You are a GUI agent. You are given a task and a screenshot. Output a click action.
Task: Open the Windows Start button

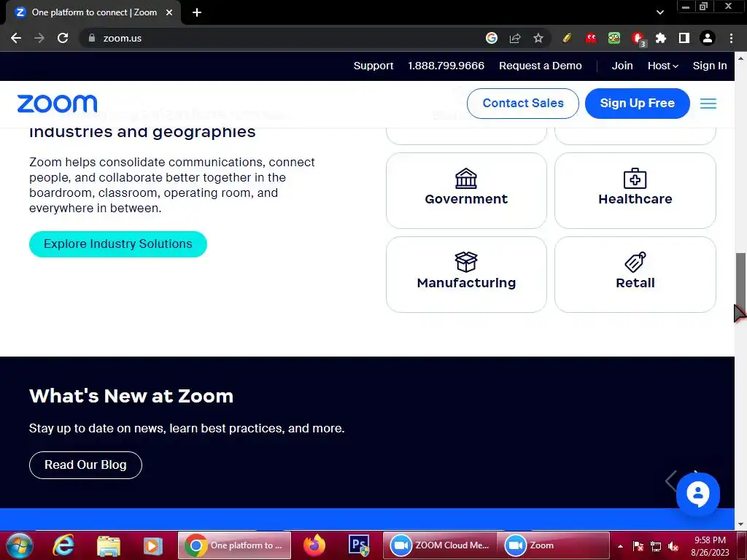click(20, 545)
